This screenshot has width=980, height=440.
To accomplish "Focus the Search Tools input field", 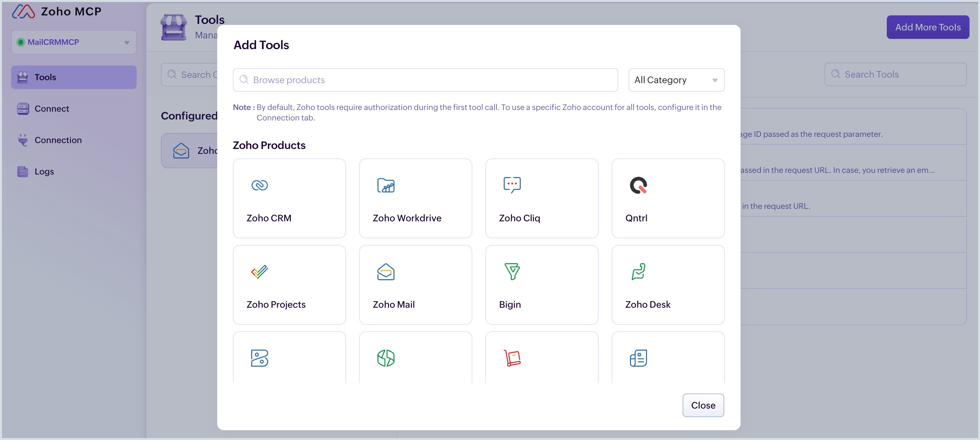I will pos(896,74).
